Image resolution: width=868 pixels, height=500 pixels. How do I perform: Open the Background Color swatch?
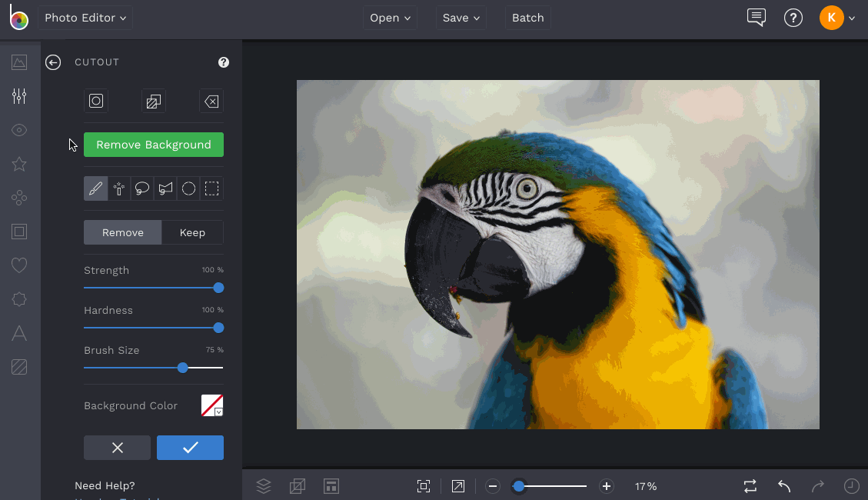pos(212,405)
